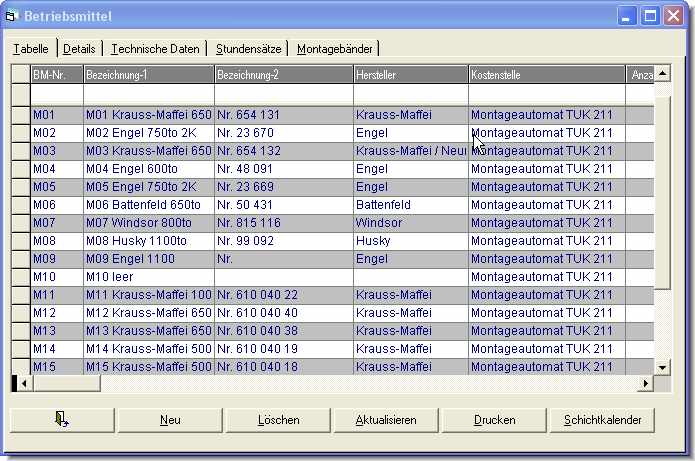The width and height of the screenshot is (695, 461).
Task: Open the Technische Daten tab
Action: tap(156, 49)
